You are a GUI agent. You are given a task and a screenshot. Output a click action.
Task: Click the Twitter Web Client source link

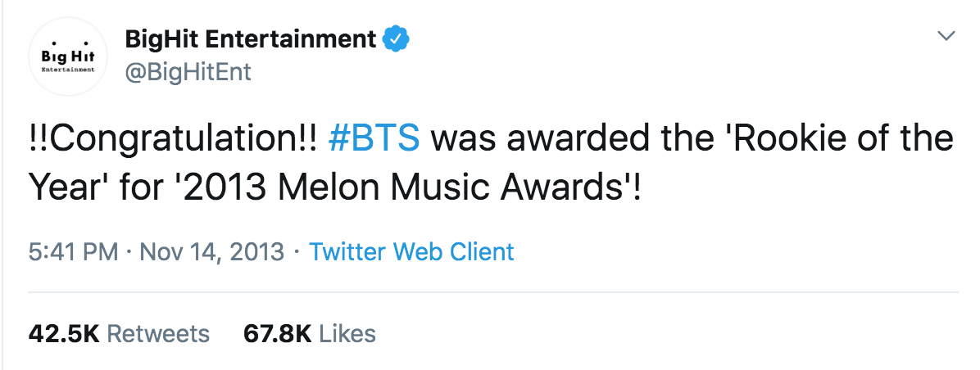412,252
